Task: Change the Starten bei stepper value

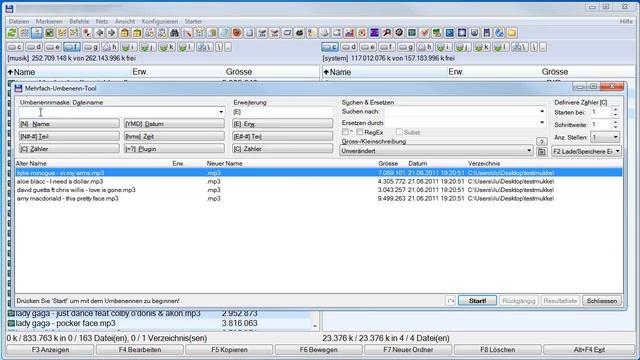Action: coord(615,112)
